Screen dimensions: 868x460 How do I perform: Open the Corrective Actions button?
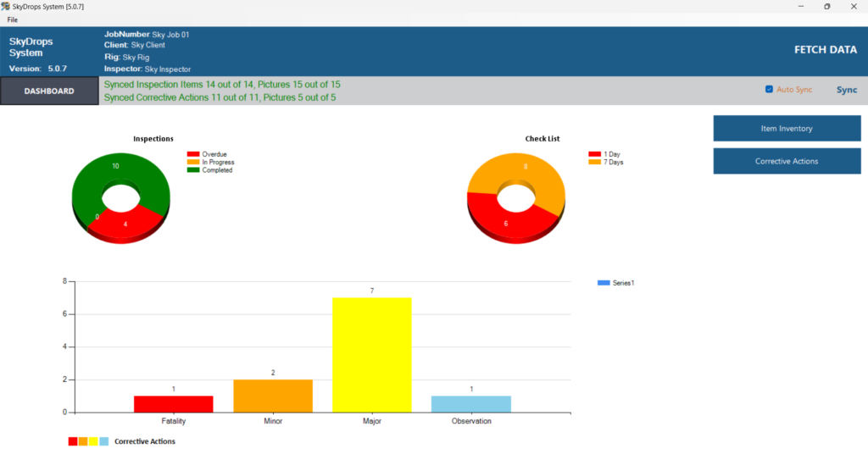[787, 161]
